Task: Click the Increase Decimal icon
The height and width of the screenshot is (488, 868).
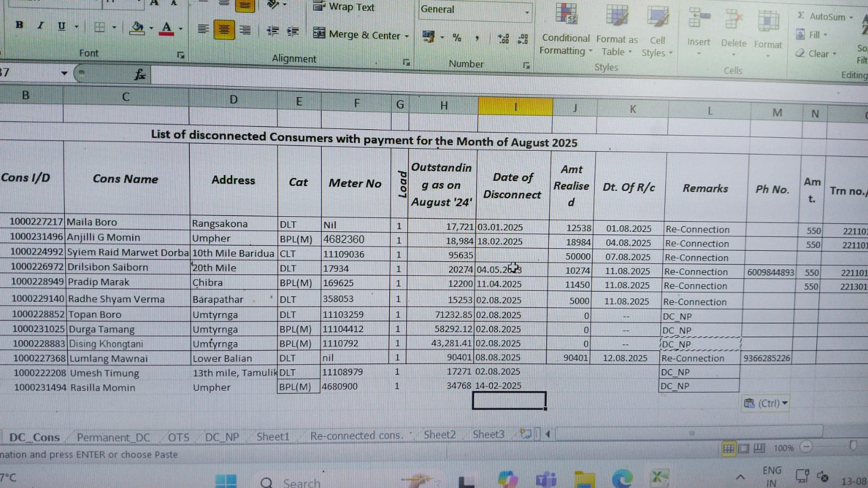Action: pyautogui.click(x=503, y=39)
